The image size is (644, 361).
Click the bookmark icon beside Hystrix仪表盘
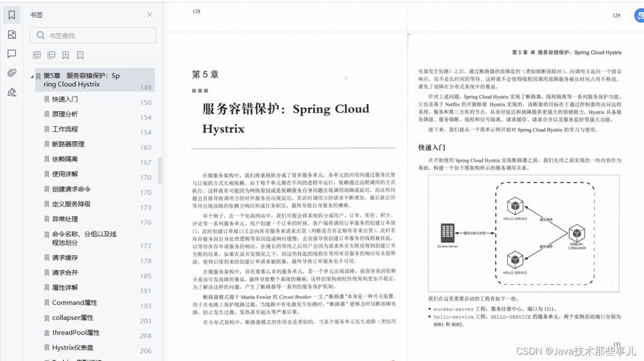tap(47, 347)
